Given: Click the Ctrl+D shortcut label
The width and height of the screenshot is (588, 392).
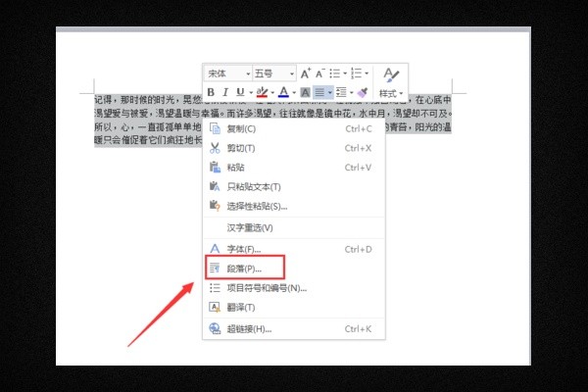Looking at the screenshot, I should [x=359, y=249].
